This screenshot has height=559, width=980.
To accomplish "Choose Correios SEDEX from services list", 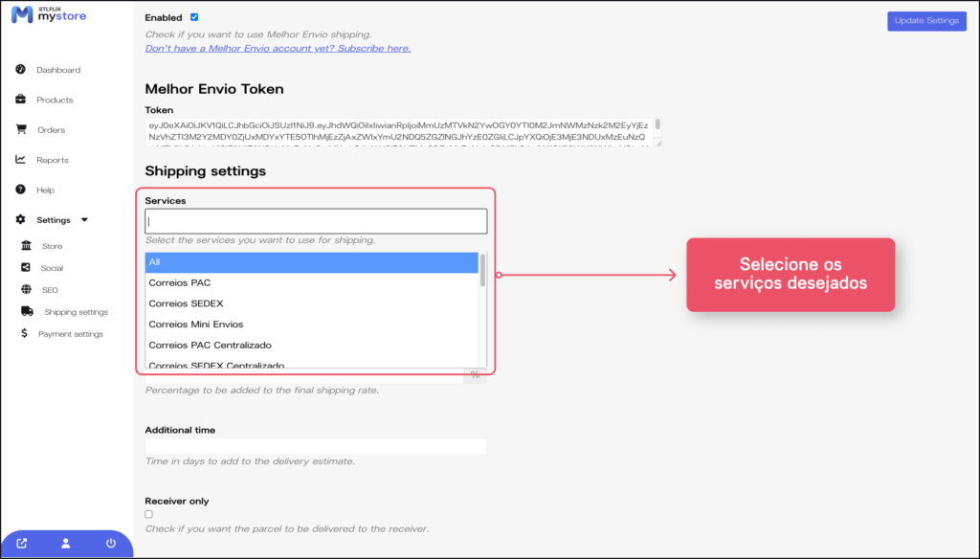I will tap(311, 303).
